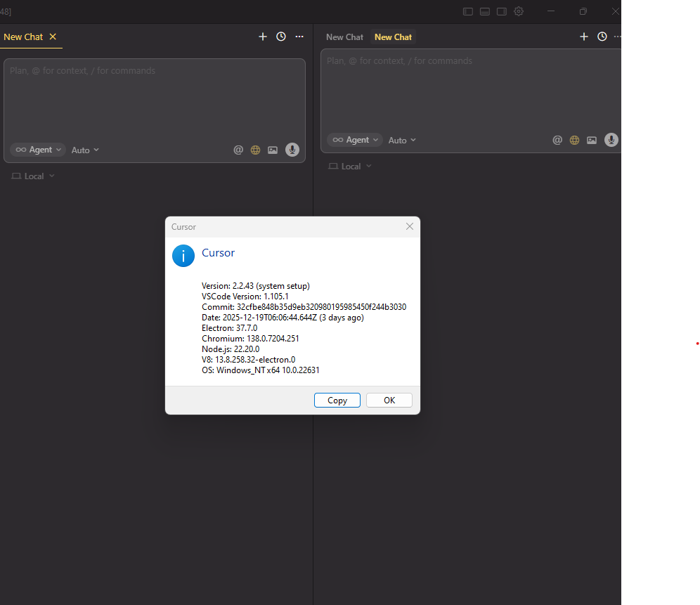700x605 pixels.
Task: Minimize the Cursor application window
Action: pyautogui.click(x=551, y=12)
